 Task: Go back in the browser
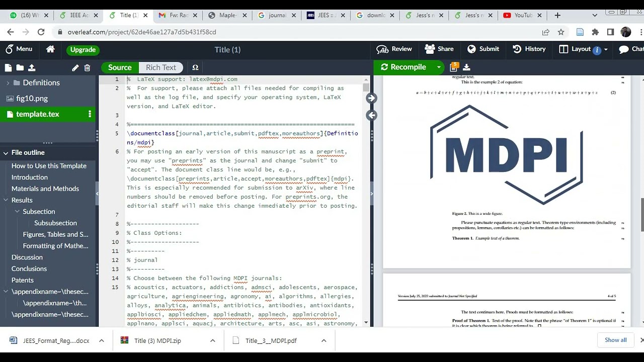(11, 32)
